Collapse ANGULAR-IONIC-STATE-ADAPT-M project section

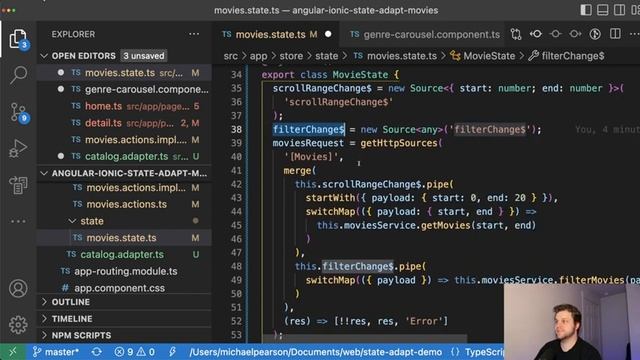coord(44,173)
